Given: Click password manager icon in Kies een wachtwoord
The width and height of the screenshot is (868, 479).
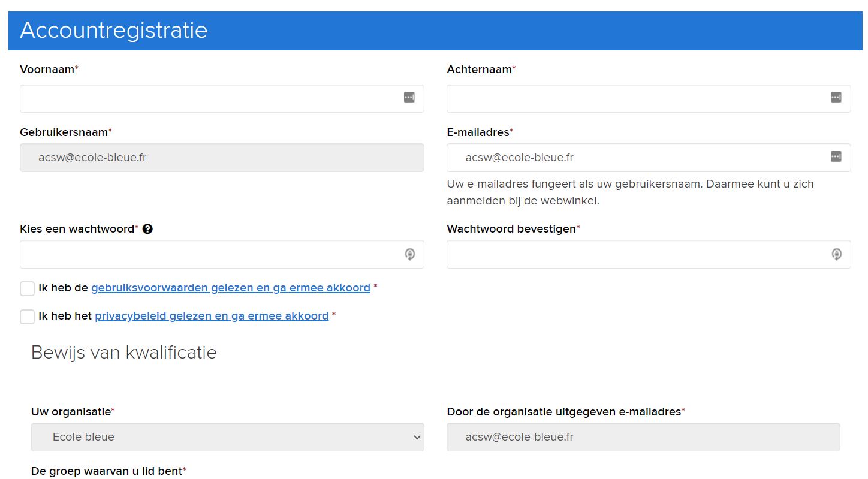Looking at the screenshot, I should [409, 254].
